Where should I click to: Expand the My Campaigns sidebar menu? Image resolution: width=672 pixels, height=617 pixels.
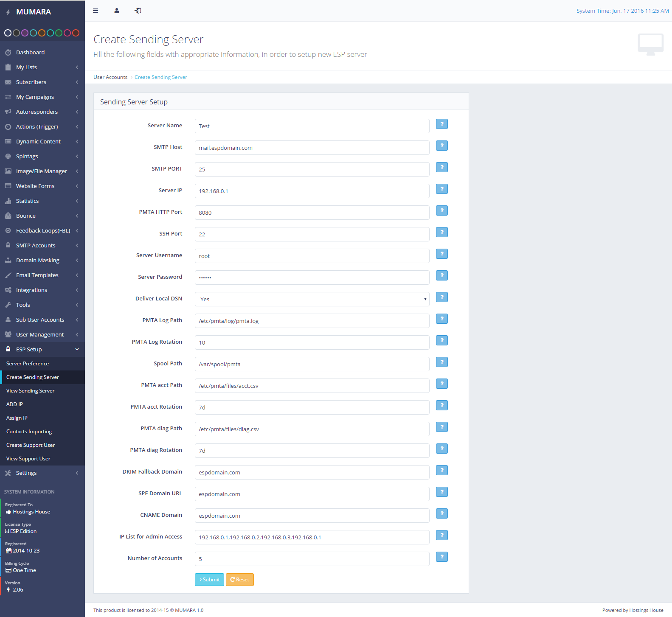coord(35,97)
